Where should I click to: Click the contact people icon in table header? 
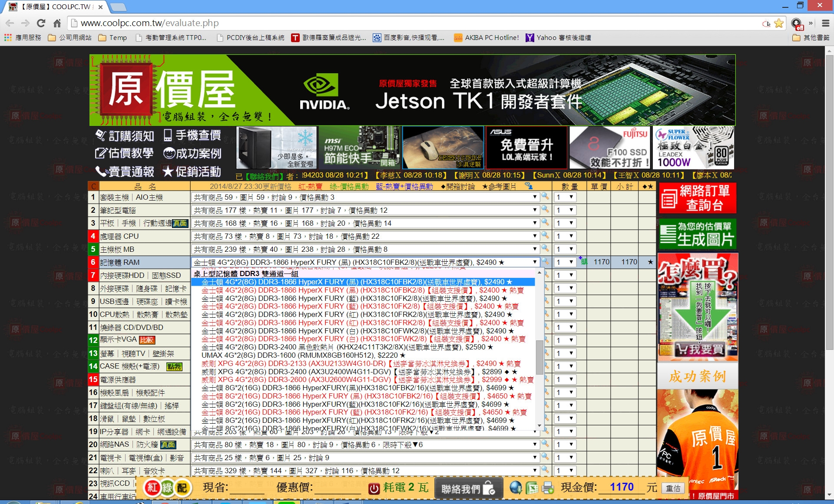pyautogui.click(x=529, y=186)
